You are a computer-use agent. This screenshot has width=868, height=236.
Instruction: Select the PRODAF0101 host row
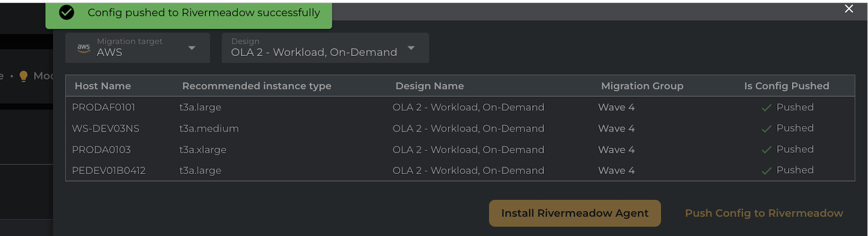pyautogui.click(x=104, y=107)
